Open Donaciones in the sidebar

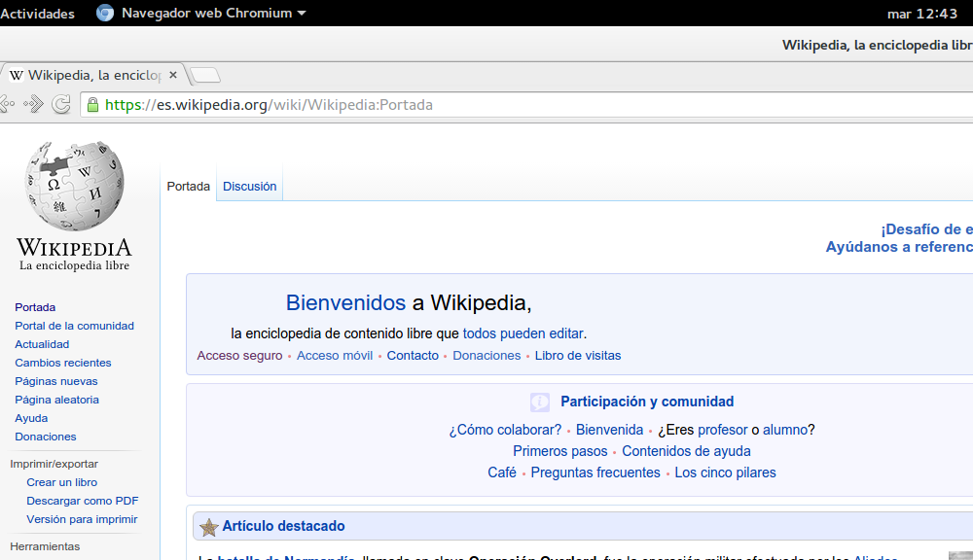46,437
